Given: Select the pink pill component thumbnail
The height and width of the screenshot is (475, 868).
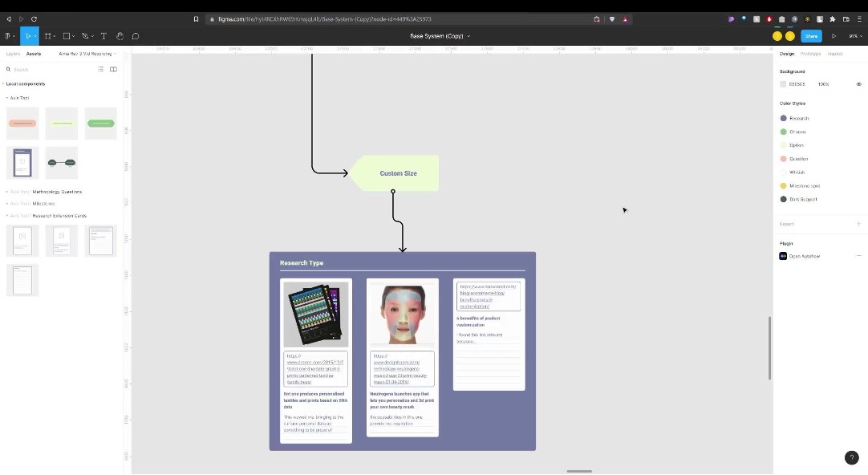Looking at the screenshot, I should (22, 123).
